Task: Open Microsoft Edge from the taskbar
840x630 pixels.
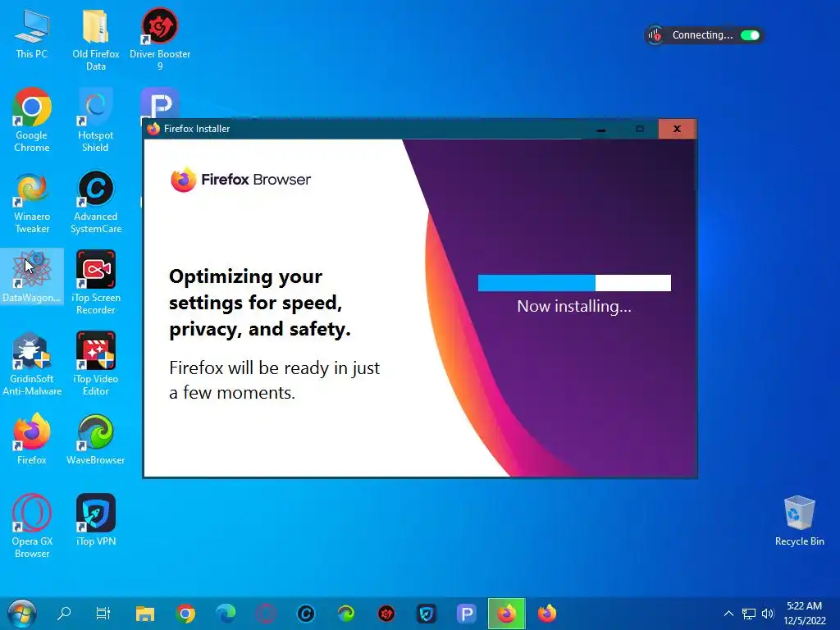Action: [x=226, y=614]
